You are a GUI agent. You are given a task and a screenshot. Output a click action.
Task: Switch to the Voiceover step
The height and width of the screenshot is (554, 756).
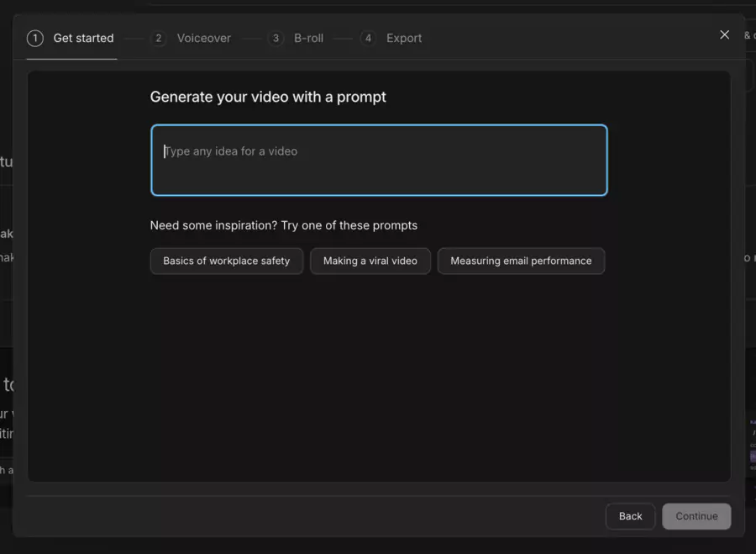pos(203,38)
